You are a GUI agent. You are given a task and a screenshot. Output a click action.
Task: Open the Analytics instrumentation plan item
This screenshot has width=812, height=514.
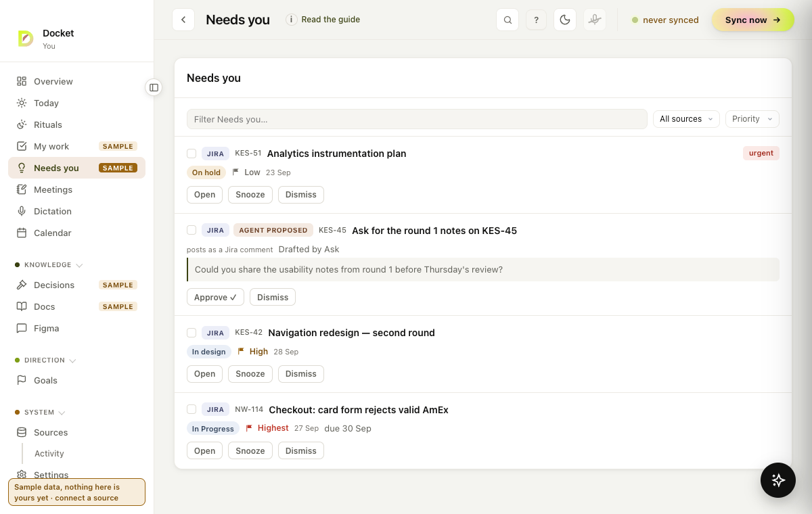(204, 195)
